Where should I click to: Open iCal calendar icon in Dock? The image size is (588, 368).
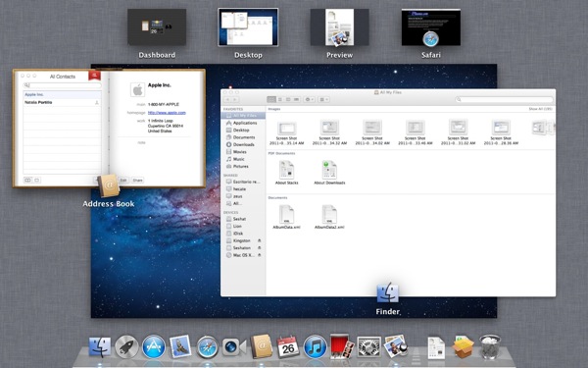coord(287,346)
